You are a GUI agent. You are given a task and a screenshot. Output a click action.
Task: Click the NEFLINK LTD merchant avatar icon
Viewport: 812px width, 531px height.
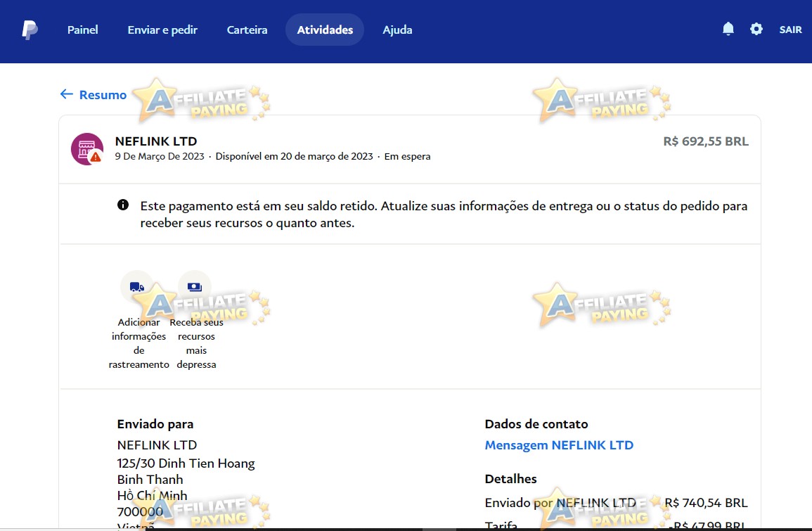(87, 149)
